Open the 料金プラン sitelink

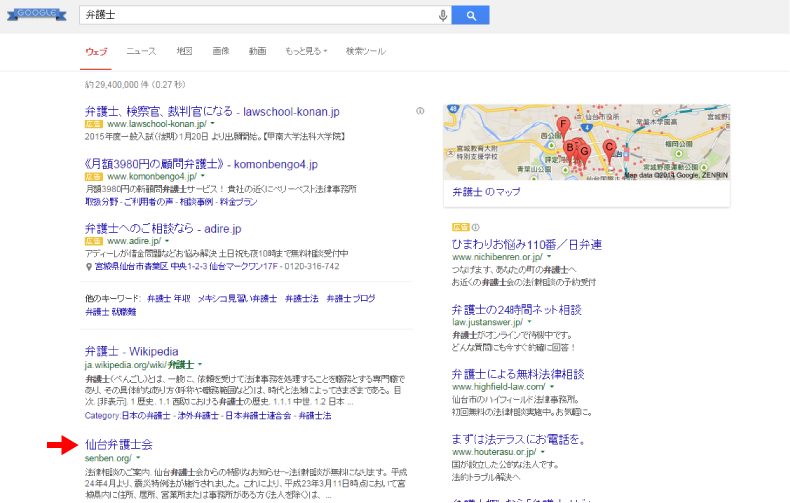tap(238, 202)
